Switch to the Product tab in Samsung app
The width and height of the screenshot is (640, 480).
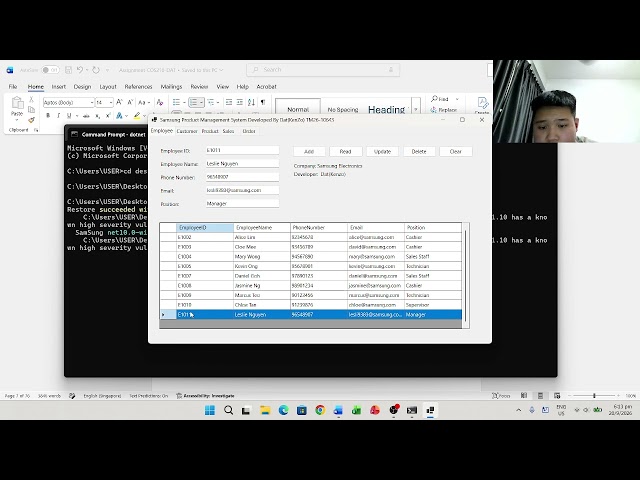[210, 131]
